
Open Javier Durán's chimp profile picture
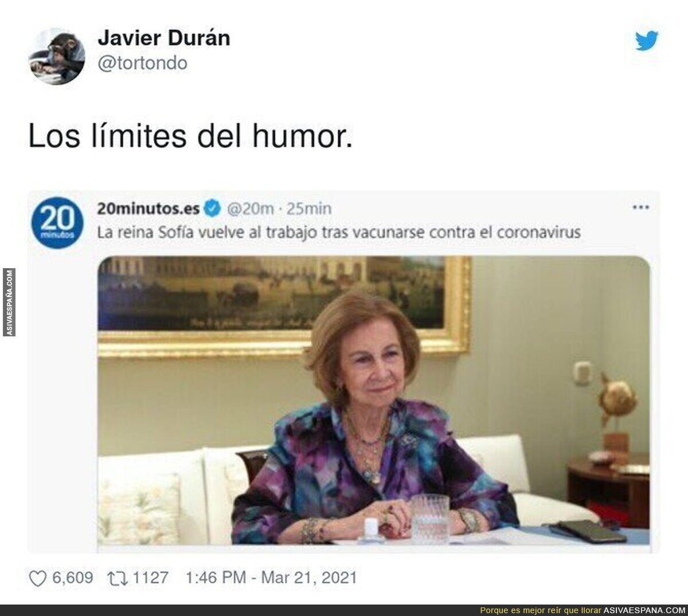(x=57, y=56)
